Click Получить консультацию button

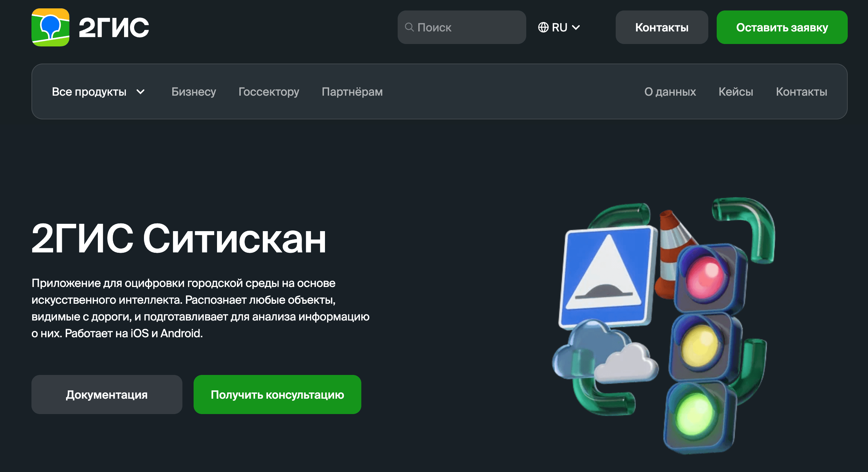[x=277, y=394]
